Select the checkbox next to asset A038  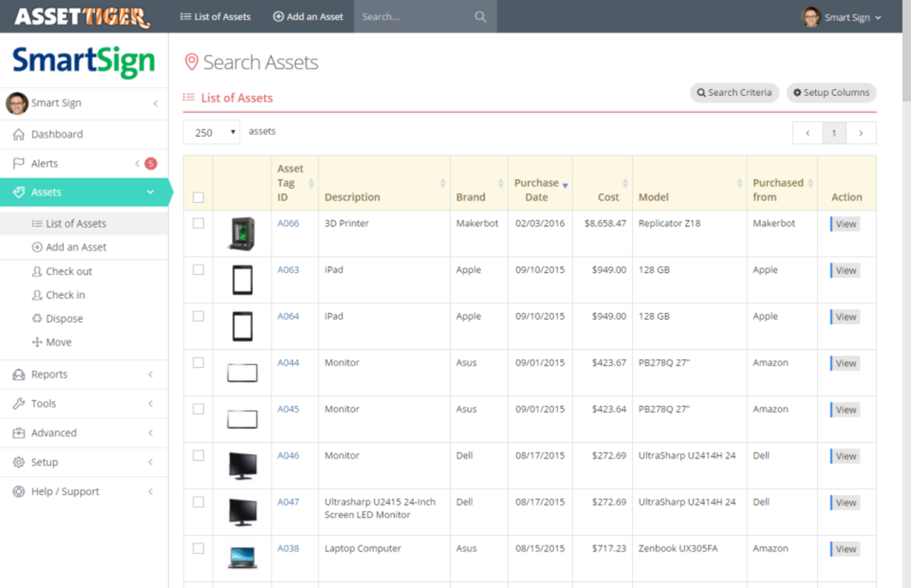pyautogui.click(x=198, y=548)
